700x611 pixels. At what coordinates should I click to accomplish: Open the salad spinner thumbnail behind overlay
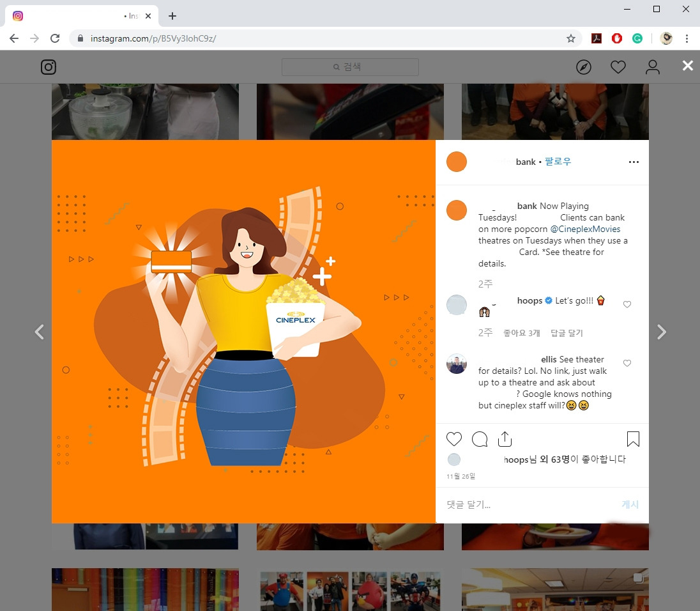pos(145,112)
